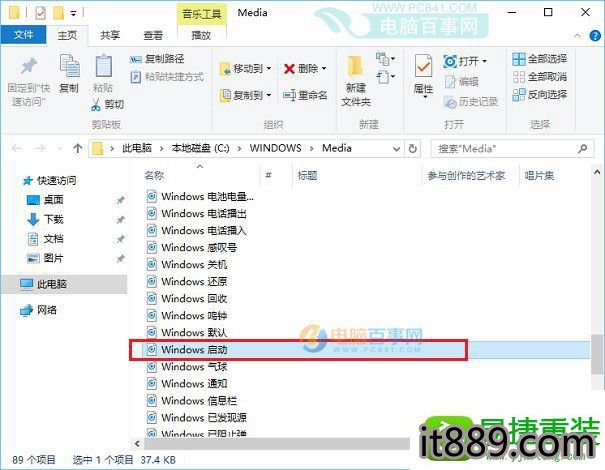
Task: Click the Rename (重命名) button
Action: pos(305,95)
